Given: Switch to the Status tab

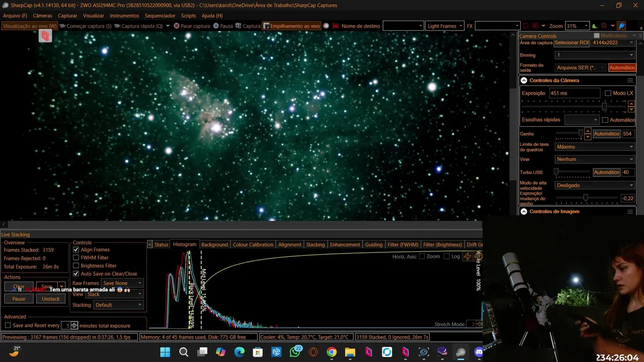Looking at the screenshot, I should coord(162,244).
